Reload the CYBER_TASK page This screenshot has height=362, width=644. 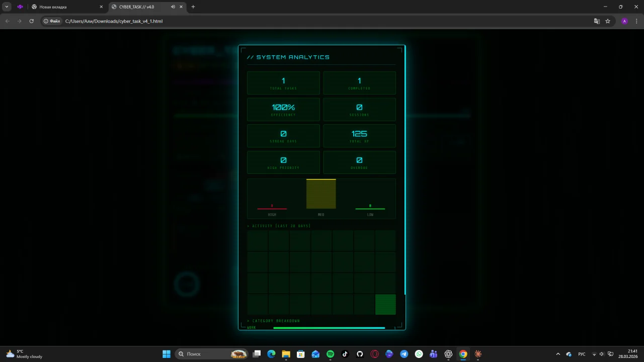(31, 21)
